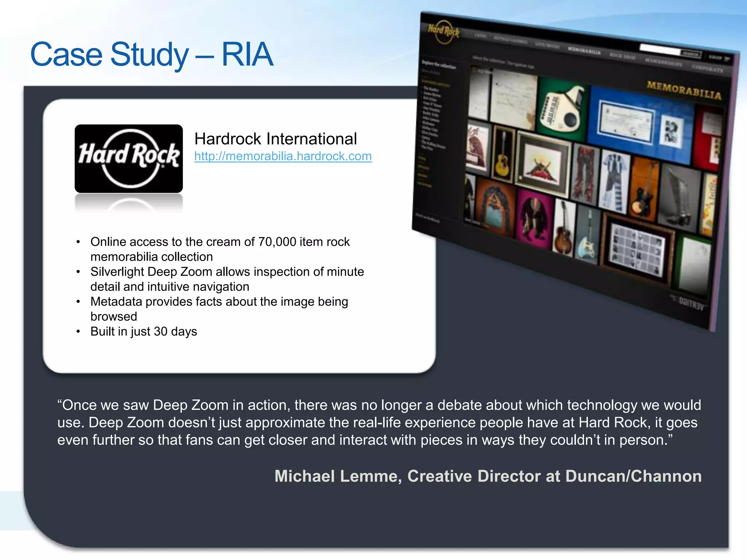747x560 pixels.
Task: Select bullet about Silverlight Deep Zoom
Action: click(x=227, y=279)
